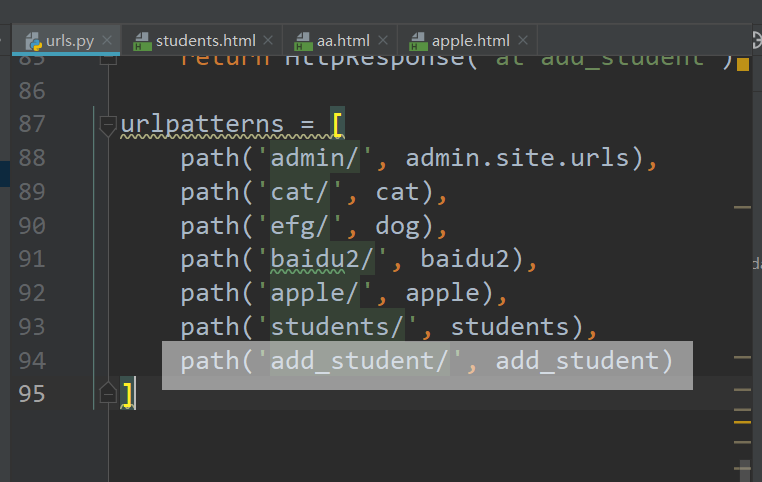Click the HTML file icon on apple.html tab
762x482 pixels.
click(x=418, y=41)
